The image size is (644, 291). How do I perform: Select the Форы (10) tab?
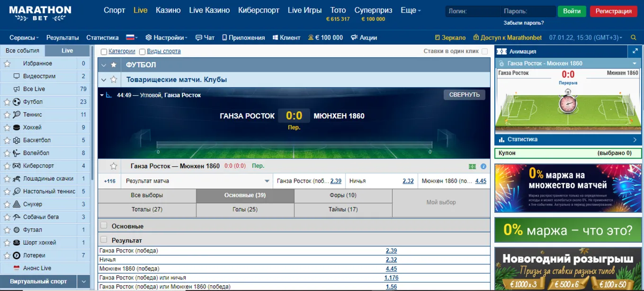click(x=343, y=195)
